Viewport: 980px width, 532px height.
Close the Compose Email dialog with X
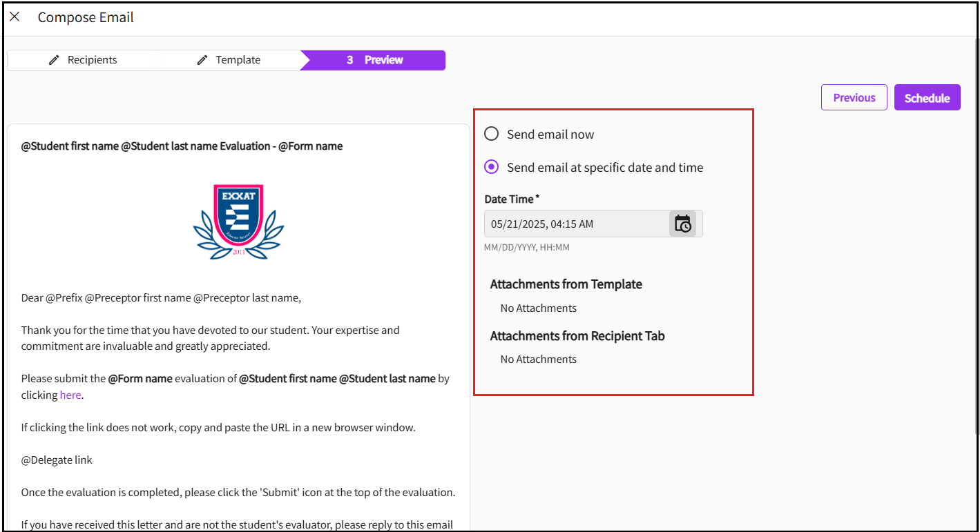pos(15,17)
